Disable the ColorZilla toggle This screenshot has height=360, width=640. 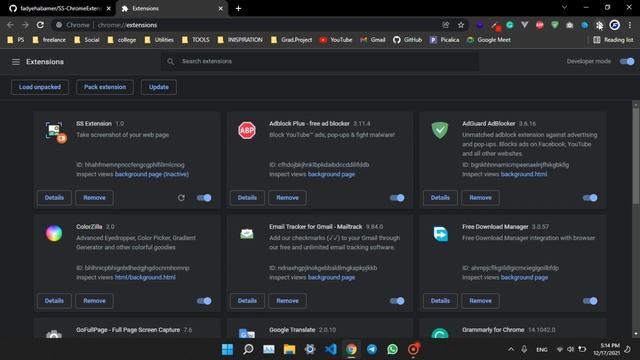pyautogui.click(x=204, y=301)
